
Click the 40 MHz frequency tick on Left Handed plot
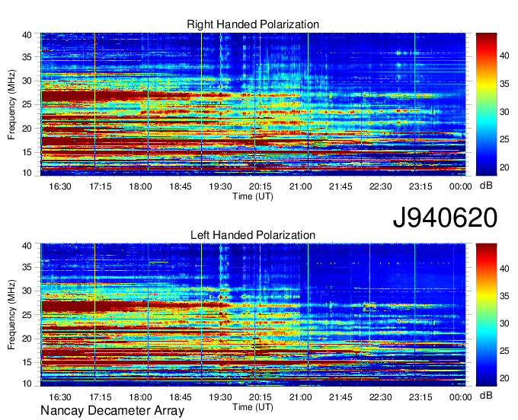coord(27,246)
